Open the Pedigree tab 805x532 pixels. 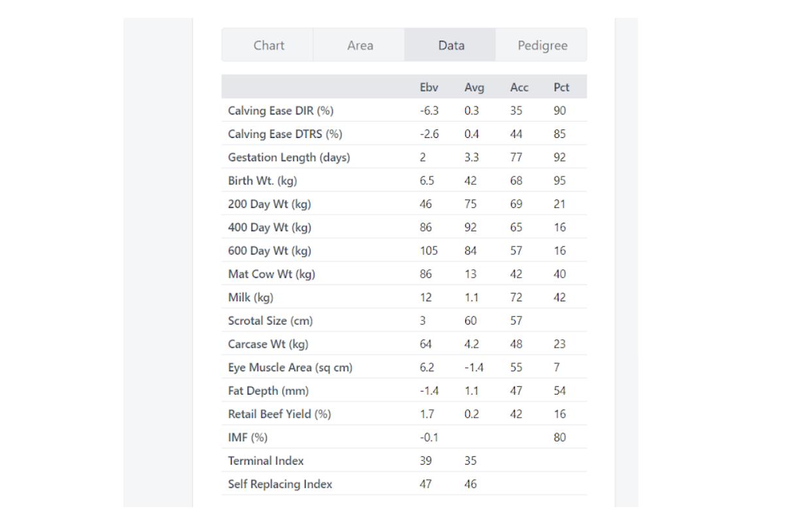tap(542, 45)
